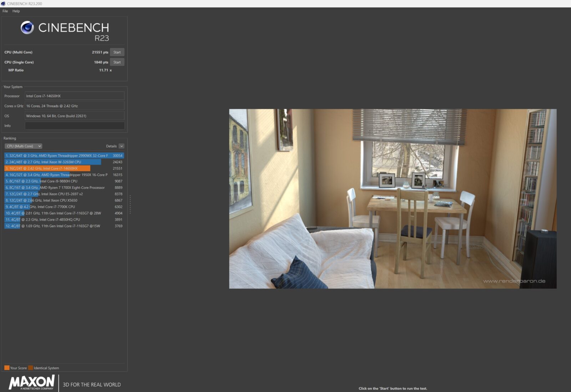Start the CPU Single Core benchmark
The image size is (571, 392).
click(117, 62)
